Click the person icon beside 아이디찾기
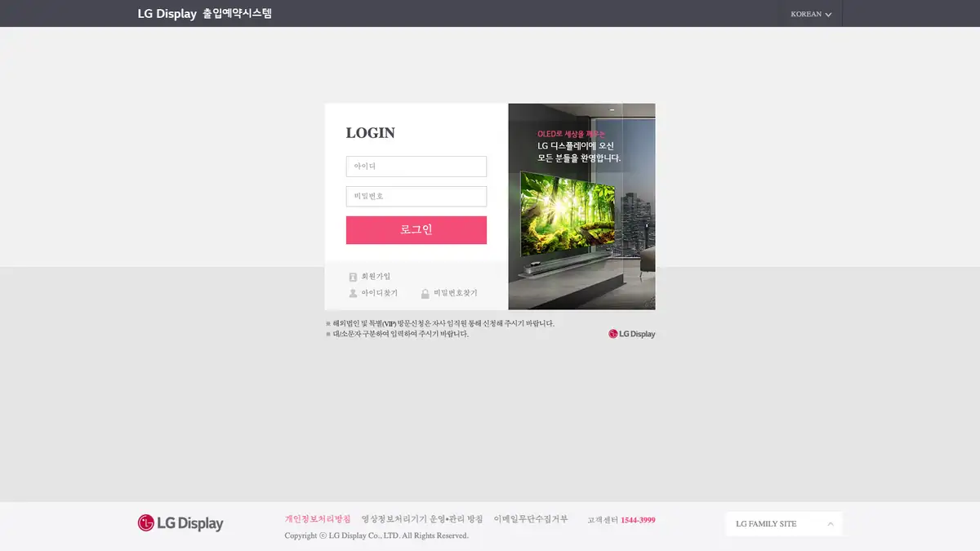This screenshot has height=551, width=980. [x=353, y=293]
